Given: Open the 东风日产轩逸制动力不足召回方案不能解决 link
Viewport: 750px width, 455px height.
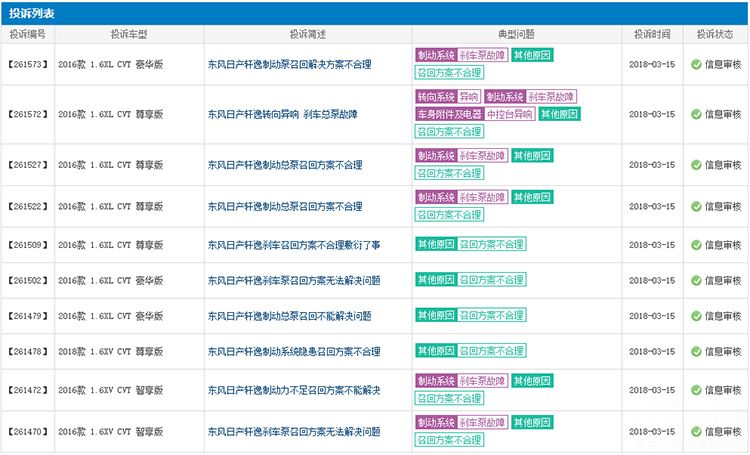Looking at the screenshot, I should (x=293, y=389).
